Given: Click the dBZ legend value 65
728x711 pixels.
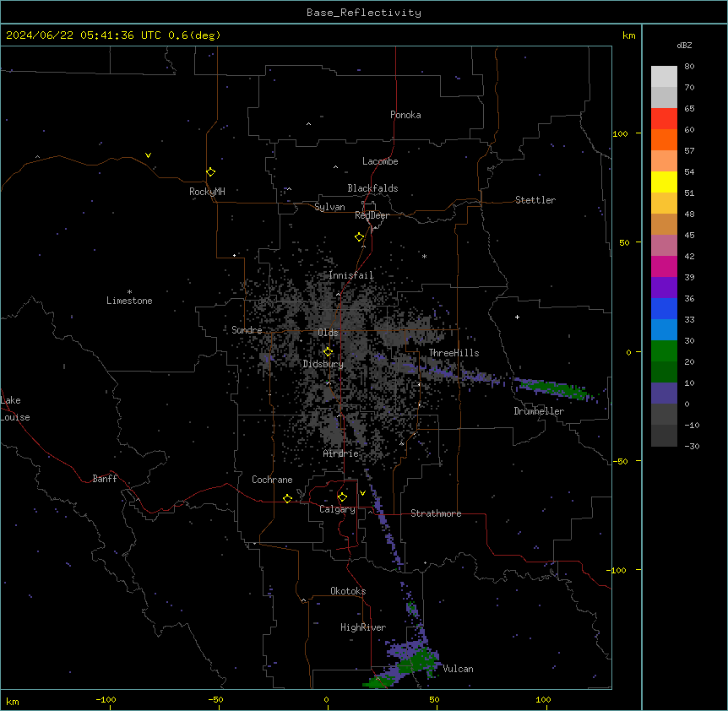Looking at the screenshot, I should pyautogui.click(x=689, y=108).
